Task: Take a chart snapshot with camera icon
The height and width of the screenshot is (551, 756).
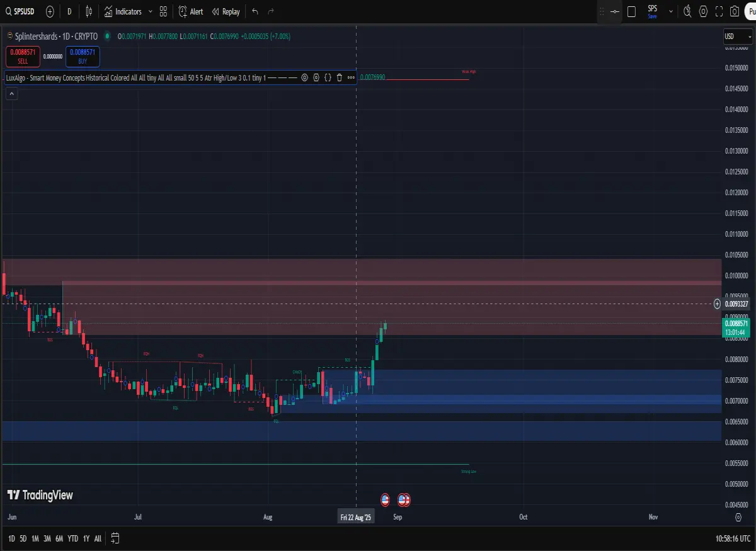Action: point(735,11)
